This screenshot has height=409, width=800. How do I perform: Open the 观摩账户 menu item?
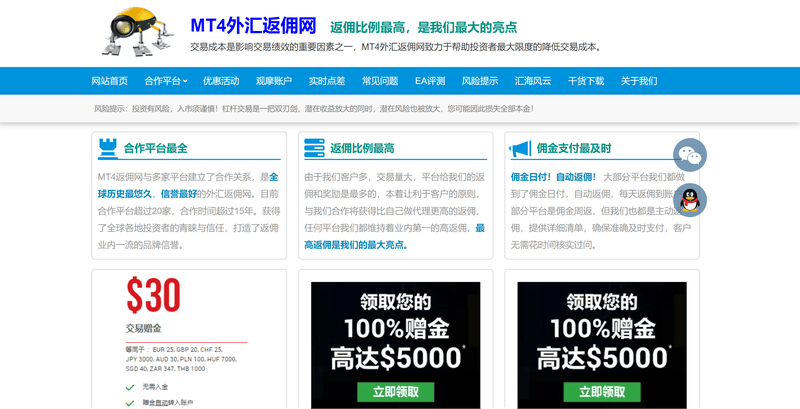coord(274,81)
